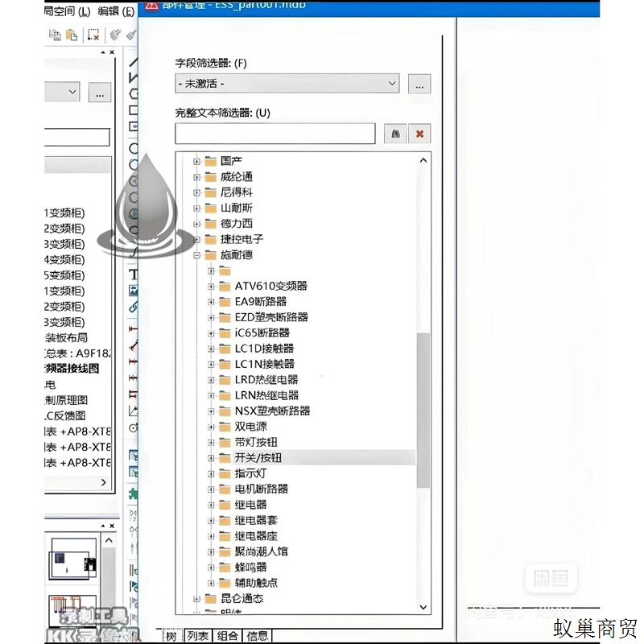Click the tree scrollbar up arrow
This screenshot has height=644, width=644.
[423, 160]
